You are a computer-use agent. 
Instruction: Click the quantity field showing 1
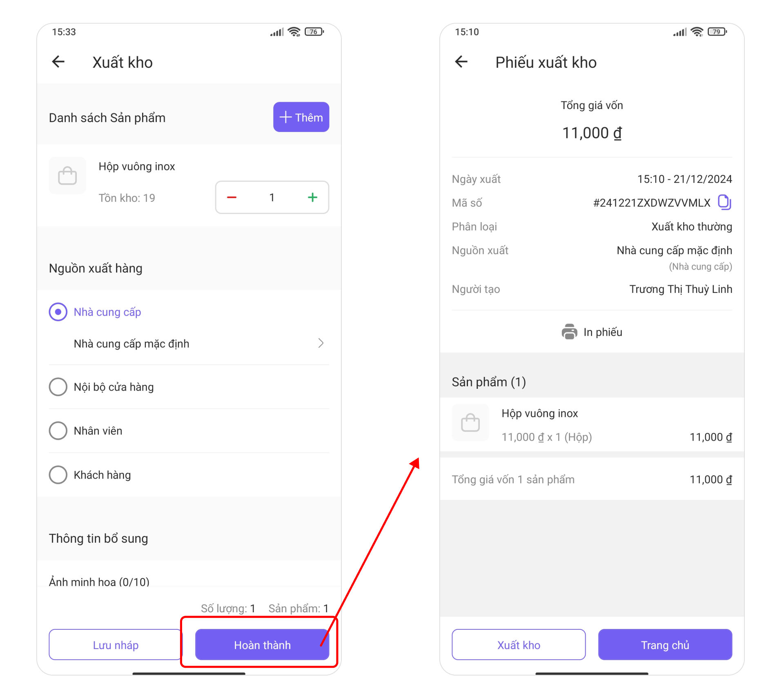pos(272,198)
